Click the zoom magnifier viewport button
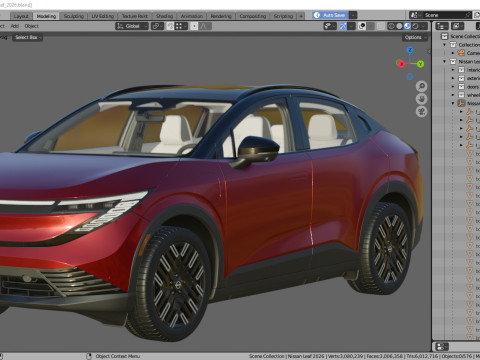Screen dimensions: 480x360 (422, 86)
